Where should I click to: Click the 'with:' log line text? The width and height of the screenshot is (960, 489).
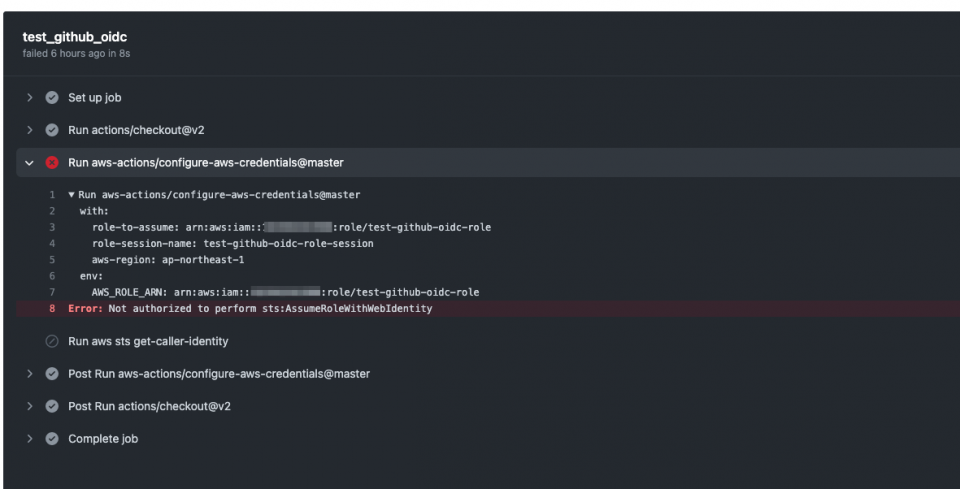click(x=94, y=211)
